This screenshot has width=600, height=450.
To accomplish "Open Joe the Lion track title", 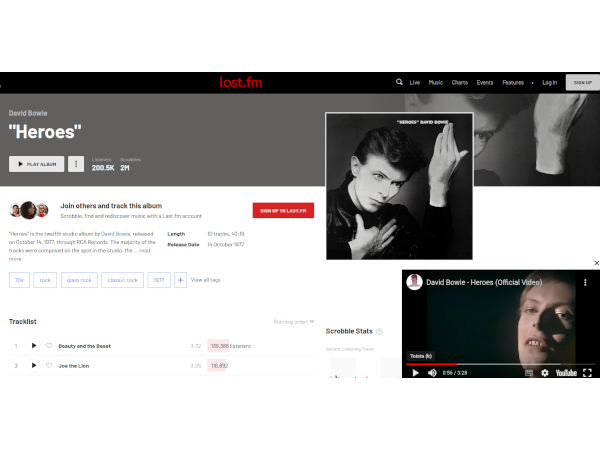I will tap(73, 366).
